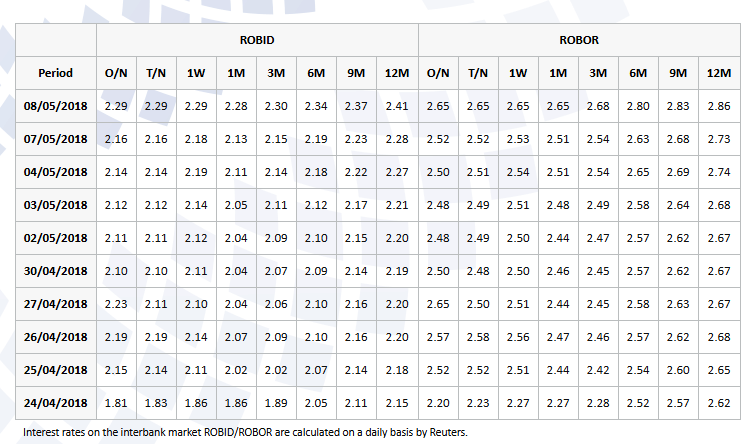
Task: Click the Reuters interest rates footnote
Action: click(x=245, y=433)
